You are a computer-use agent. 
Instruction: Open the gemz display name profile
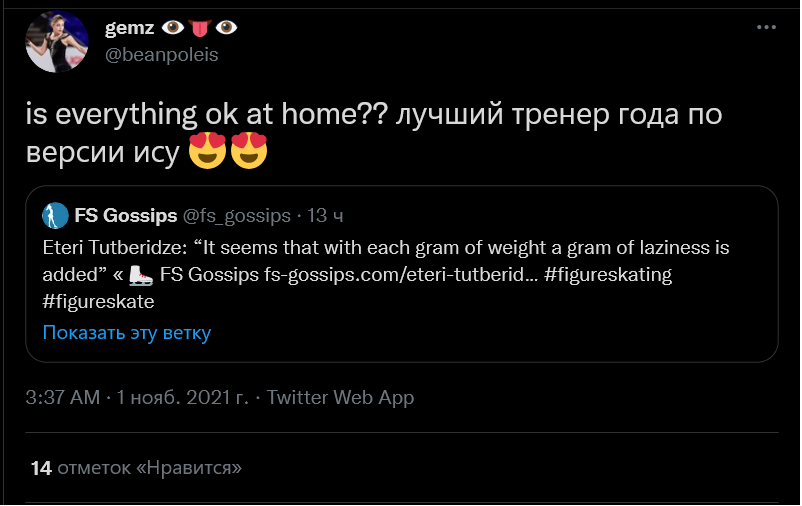(127, 28)
